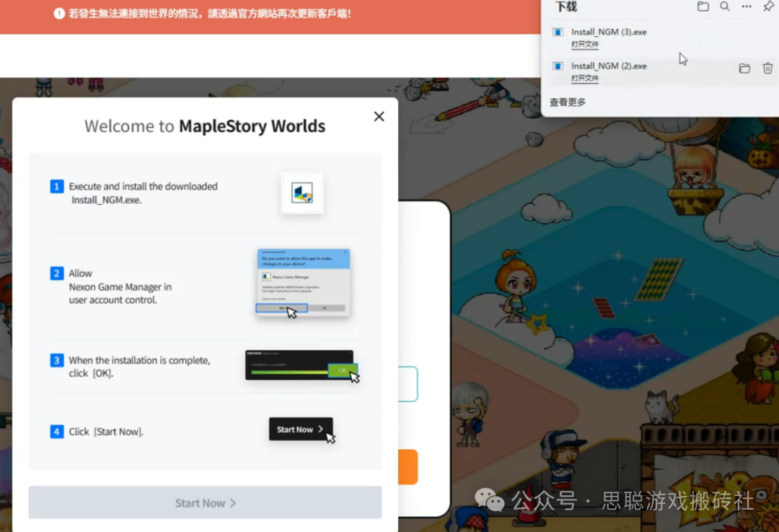The height and width of the screenshot is (532, 779).
Task: Open file link under Install_NGM (3).exe
Action: [585, 45]
